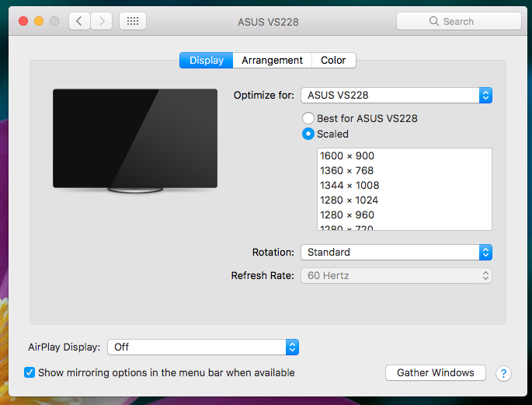The image size is (532, 405).
Task: Open the Rotation dropdown
Action: [396, 252]
